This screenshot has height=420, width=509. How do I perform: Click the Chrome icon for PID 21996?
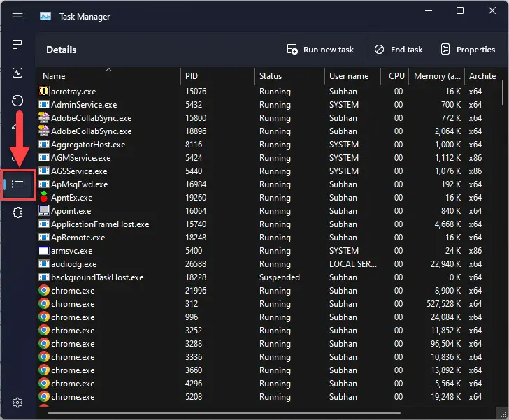[x=44, y=290]
